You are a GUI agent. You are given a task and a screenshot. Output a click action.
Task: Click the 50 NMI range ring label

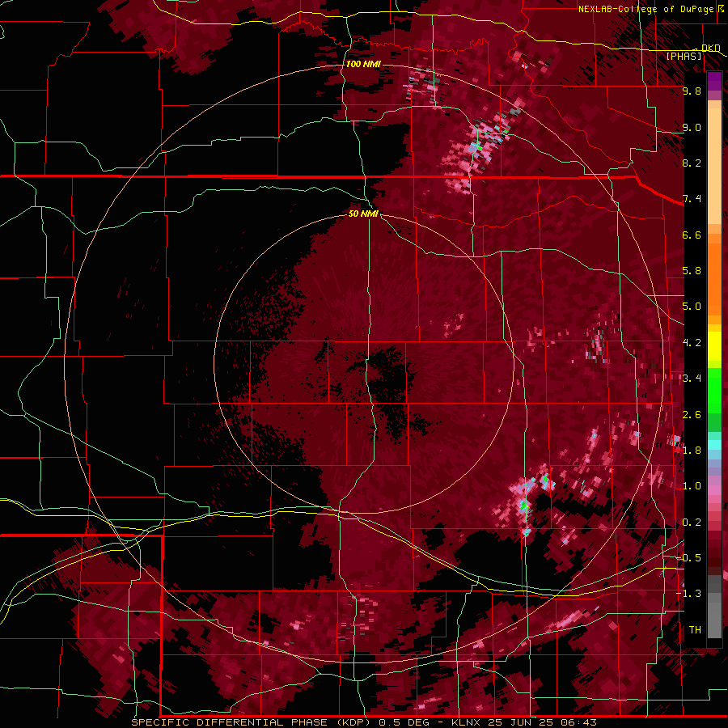coord(363,214)
